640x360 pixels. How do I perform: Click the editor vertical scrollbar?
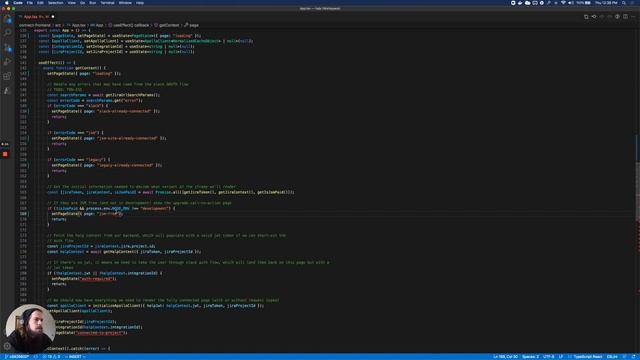(x=637, y=192)
